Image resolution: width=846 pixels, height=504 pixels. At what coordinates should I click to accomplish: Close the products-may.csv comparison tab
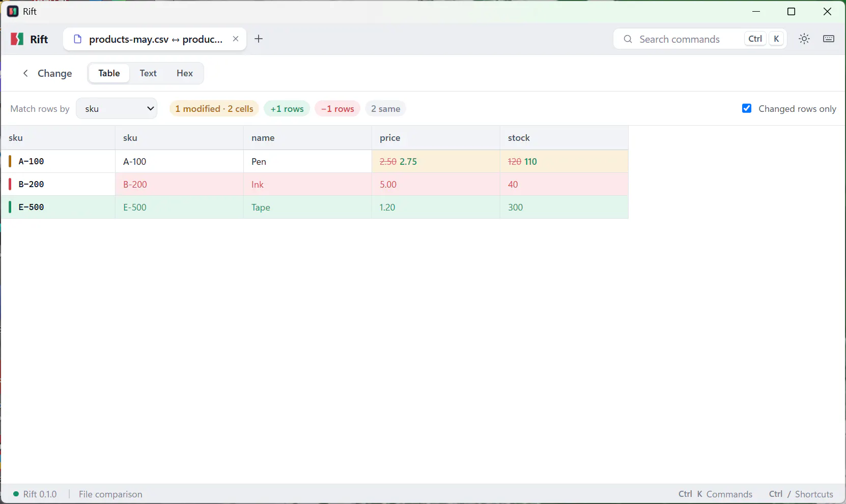pos(236,39)
